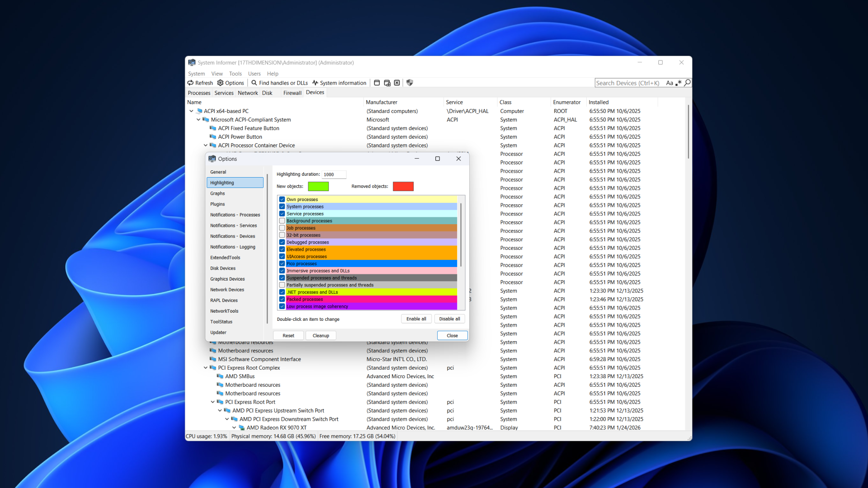
Task: Click MSI Software Component Interface icon
Action: click(213, 359)
